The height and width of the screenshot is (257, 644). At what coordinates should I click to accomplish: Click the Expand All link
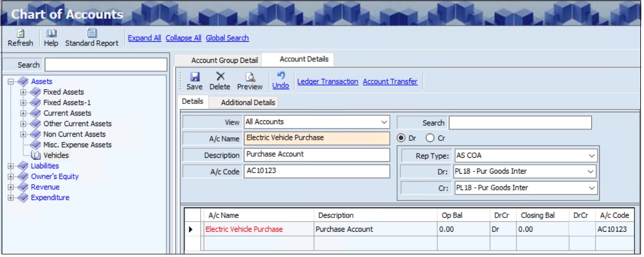145,38
